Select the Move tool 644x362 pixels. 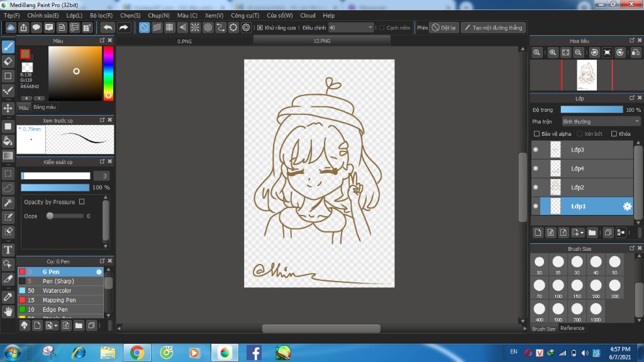click(8, 108)
